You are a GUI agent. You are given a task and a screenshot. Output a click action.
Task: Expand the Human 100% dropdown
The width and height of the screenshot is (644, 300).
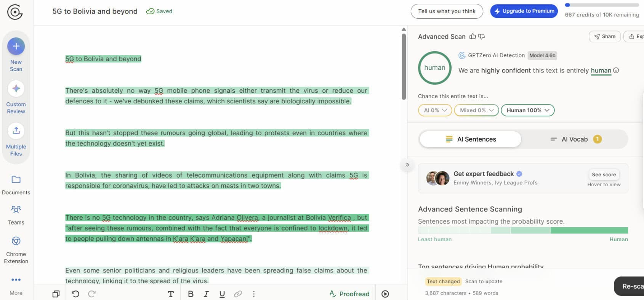coord(528,110)
